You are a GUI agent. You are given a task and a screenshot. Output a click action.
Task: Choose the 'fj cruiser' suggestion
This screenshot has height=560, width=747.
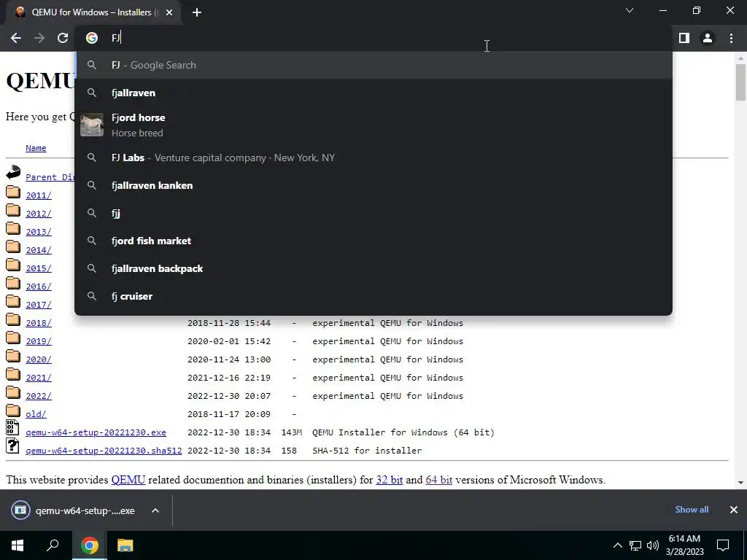tap(373, 296)
